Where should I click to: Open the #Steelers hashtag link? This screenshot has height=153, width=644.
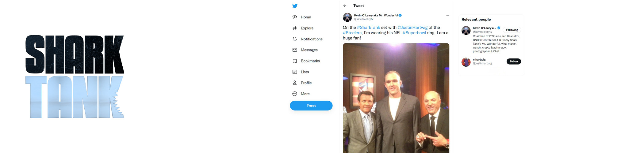[x=352, y=33]
